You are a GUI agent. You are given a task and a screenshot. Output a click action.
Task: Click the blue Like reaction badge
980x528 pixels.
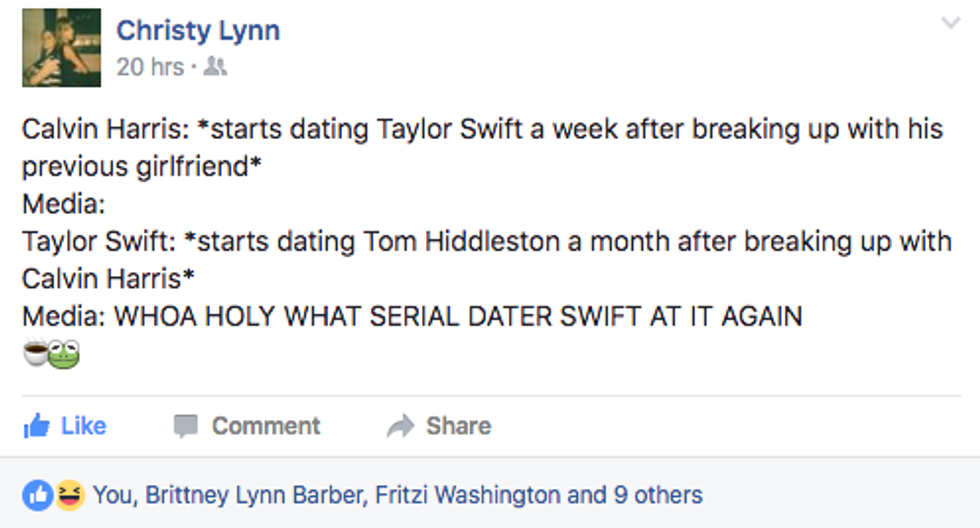click(x=37, y=494)
